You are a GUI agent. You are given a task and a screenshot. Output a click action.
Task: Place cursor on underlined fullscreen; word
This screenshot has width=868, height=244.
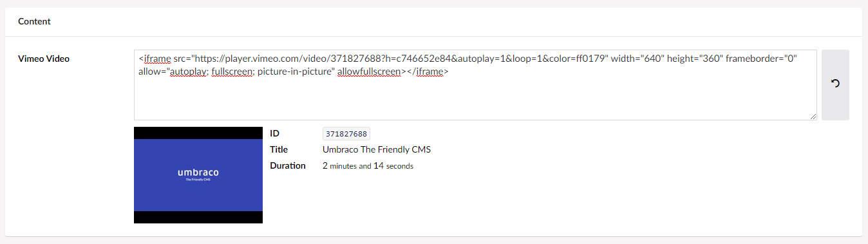232,71
